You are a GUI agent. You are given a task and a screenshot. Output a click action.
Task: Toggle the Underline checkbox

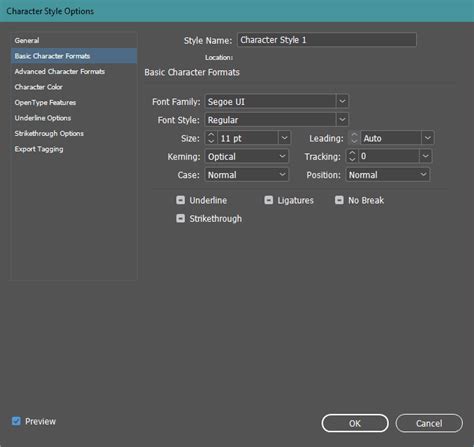pyautogui.click(x=180, y=200)
